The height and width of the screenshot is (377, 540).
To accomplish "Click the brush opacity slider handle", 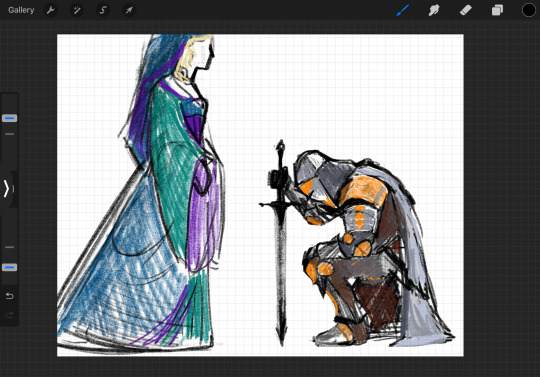I will [10, 267].
